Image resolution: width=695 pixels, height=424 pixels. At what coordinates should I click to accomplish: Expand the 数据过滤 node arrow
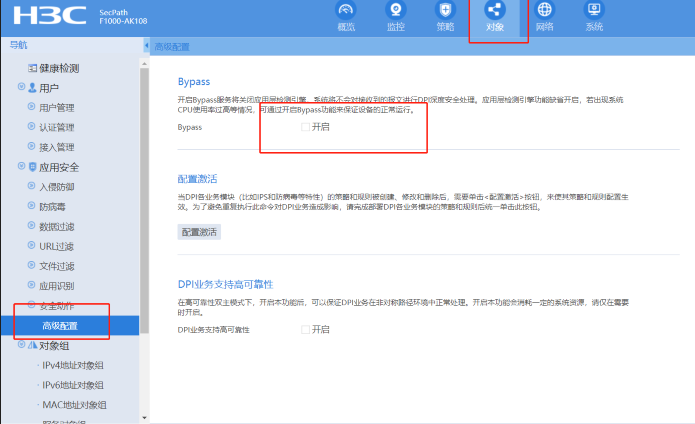31,225
